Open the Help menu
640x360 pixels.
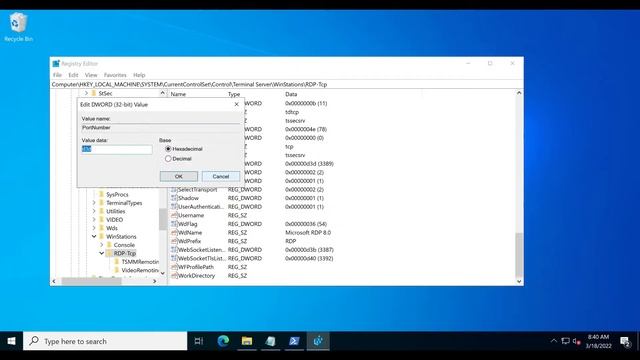click(x=139, y=75)
